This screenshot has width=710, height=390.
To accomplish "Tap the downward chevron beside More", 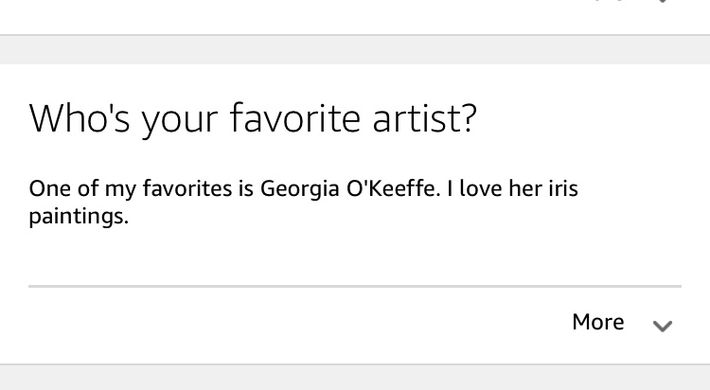I will [x=662, y=326].
